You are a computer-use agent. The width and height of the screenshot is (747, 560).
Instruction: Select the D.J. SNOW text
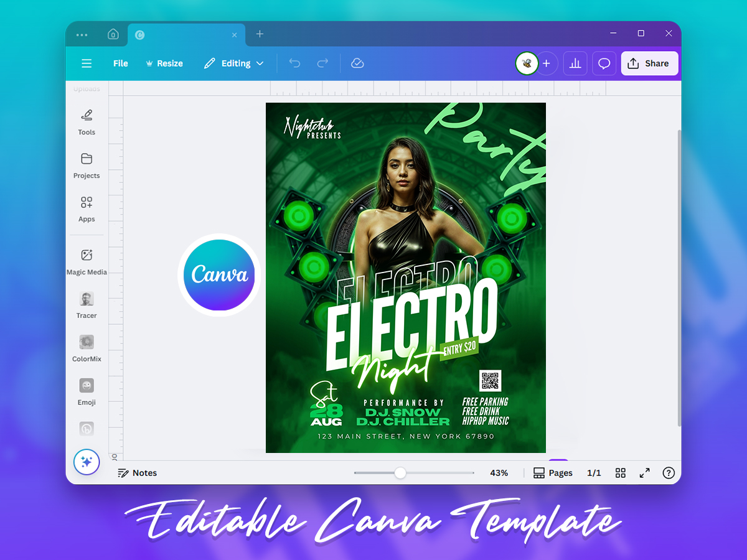(x=403, y=413)
